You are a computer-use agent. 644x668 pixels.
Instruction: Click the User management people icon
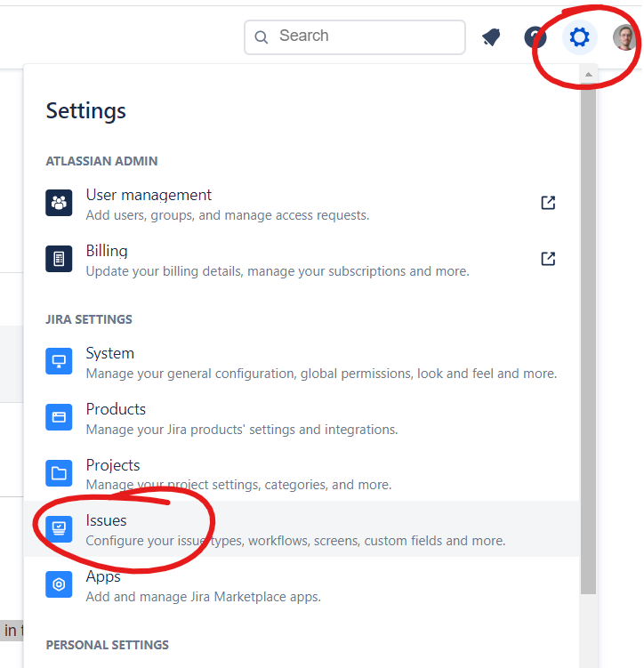click(x=59, y=203)
